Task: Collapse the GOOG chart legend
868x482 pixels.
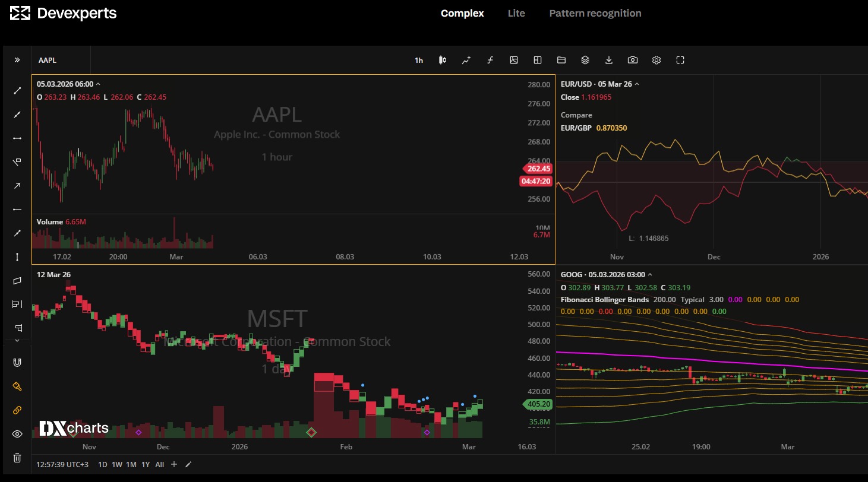Action: [650, 274]
